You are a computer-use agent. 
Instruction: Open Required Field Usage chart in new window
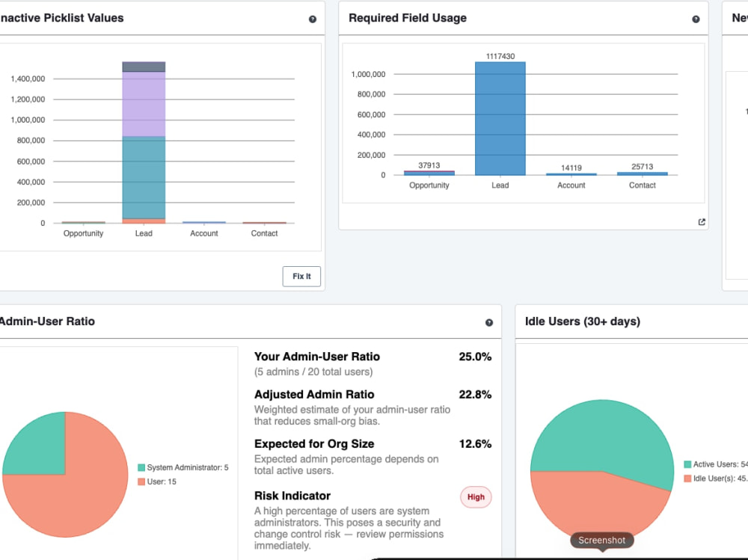702,222
